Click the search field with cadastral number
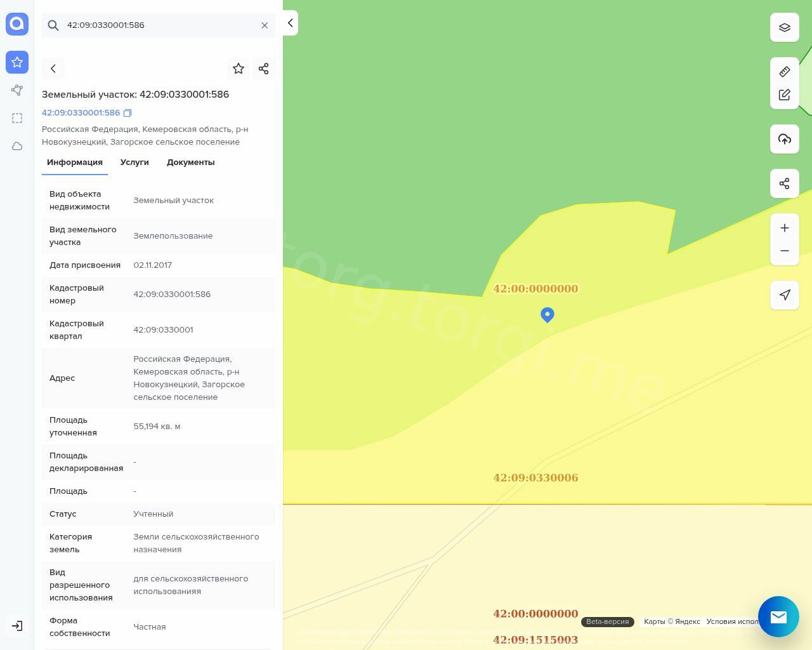The height and width of the screenshot is (650, 812). pyautogui.click(x=159, y=25)
